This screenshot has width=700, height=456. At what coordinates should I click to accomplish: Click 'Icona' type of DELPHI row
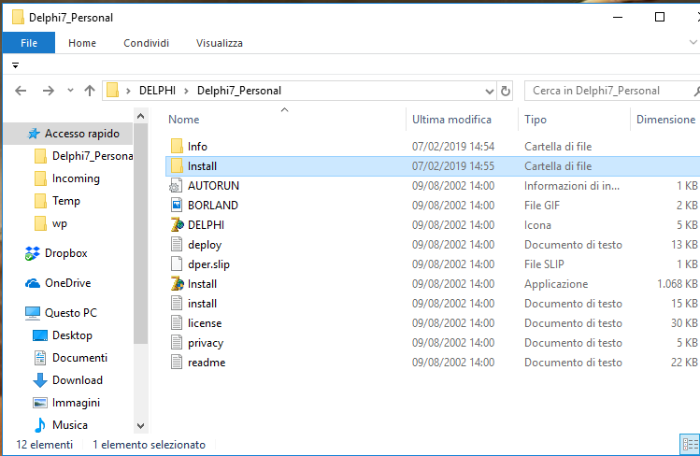point(538,225)
